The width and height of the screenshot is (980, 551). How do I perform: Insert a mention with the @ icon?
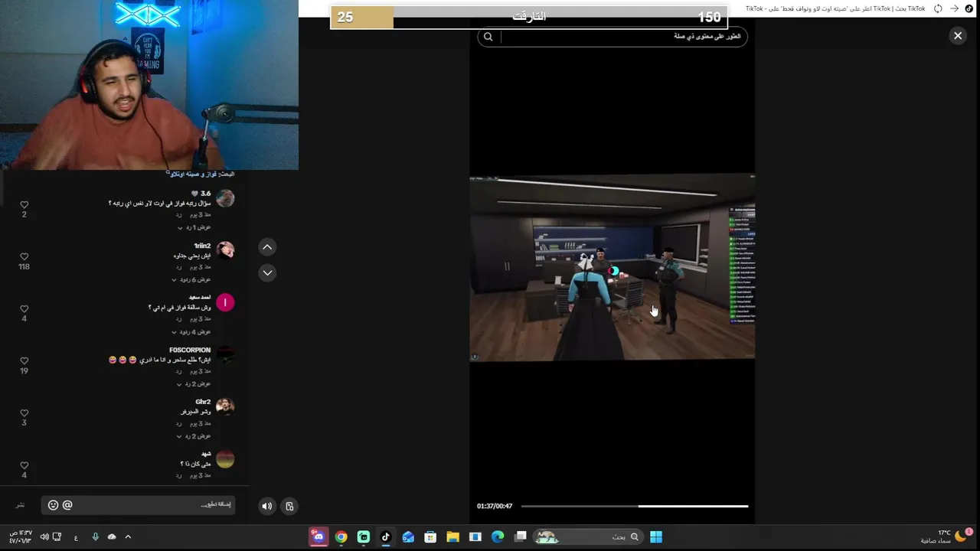pos(67,505)
